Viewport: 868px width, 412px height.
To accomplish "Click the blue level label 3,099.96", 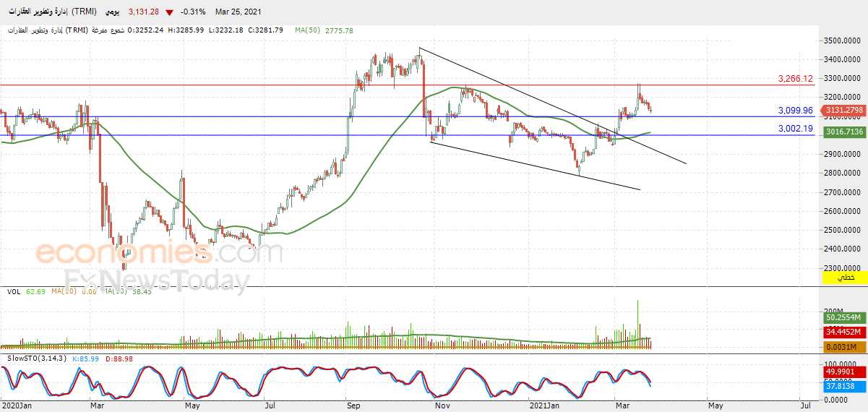I will tap(795, 111).
